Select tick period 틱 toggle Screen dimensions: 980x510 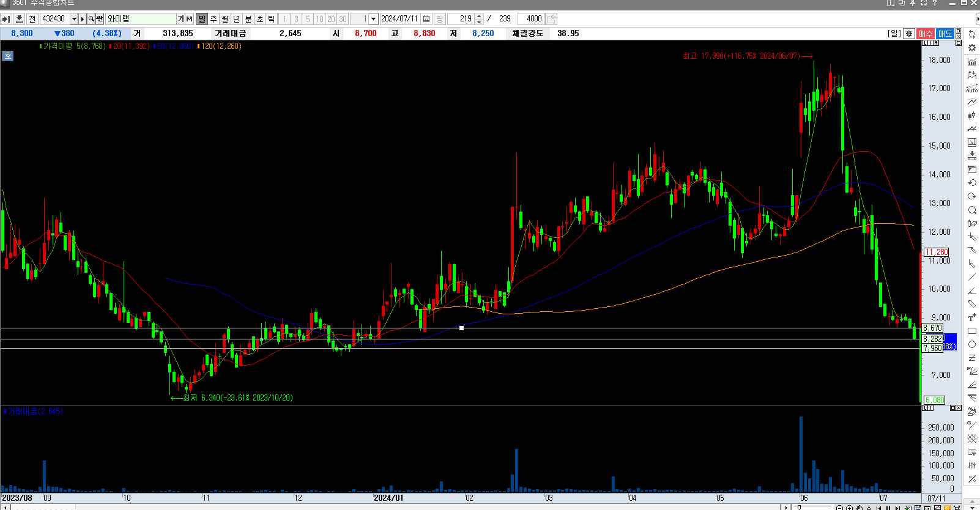point(271,19)
